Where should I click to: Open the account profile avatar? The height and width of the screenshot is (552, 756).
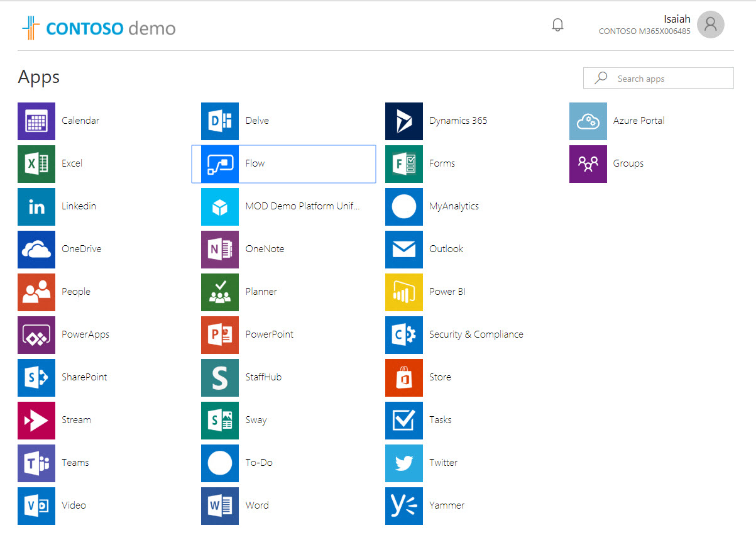(711, 25)
